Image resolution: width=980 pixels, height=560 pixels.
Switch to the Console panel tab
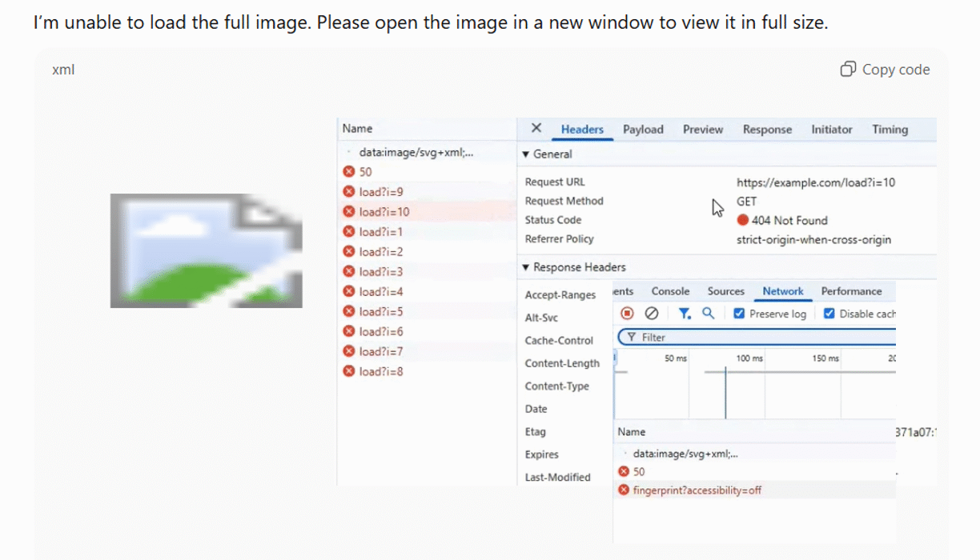pos(670,291)
